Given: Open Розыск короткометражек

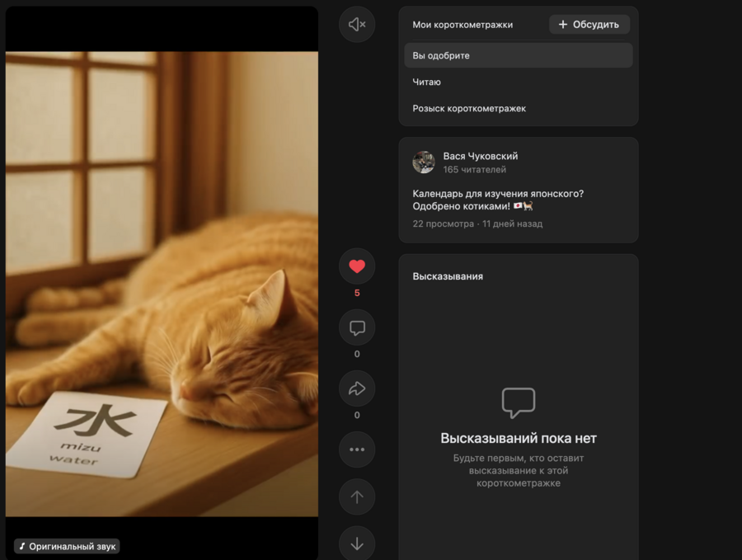Looking at the screenshot, I should (x=519, y=108).
